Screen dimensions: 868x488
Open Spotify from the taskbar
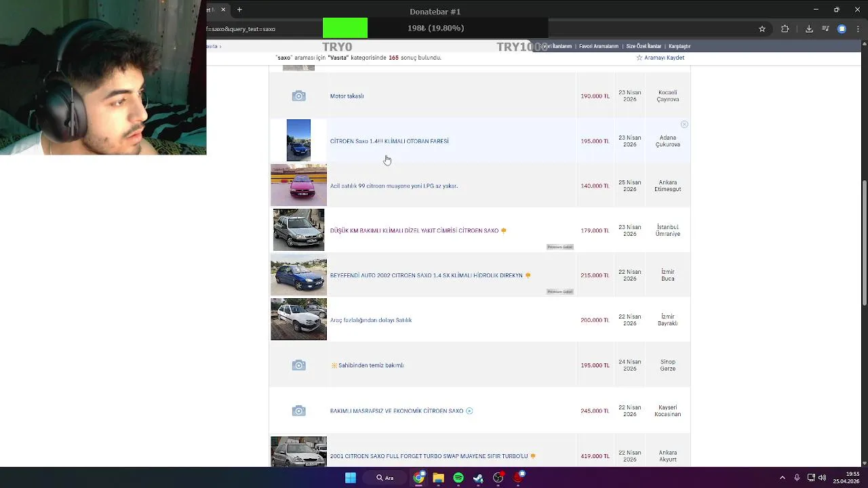pyautogui.click(x=458, y=478)
